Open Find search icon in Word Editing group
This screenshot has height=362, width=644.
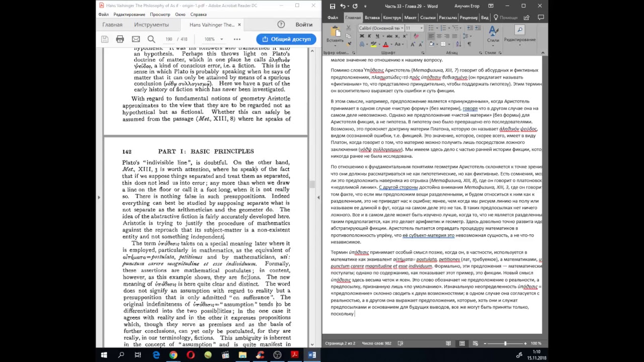520,30
